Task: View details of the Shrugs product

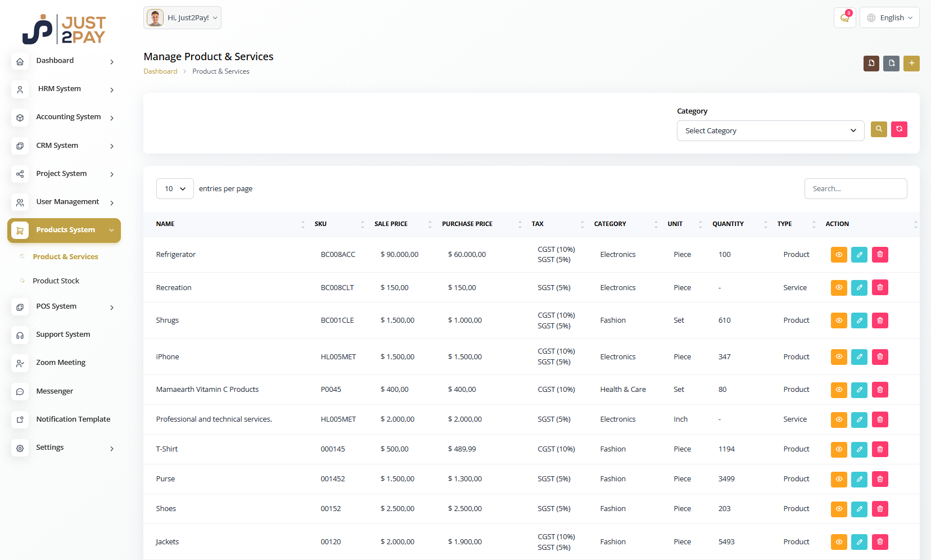Action: coord(839,320)
